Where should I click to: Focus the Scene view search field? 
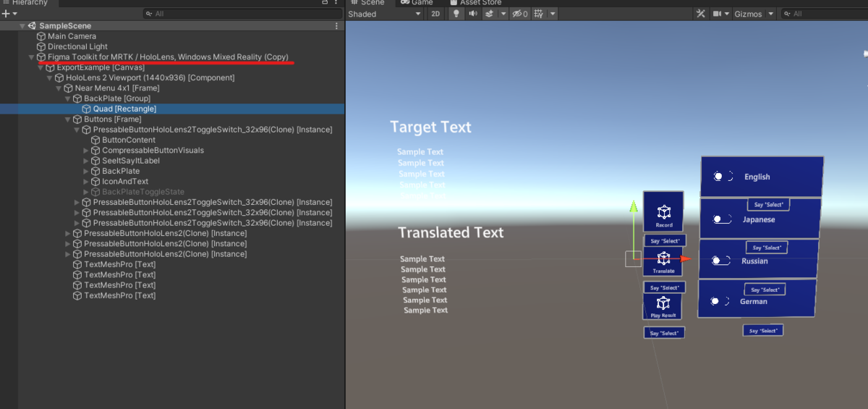pyautogui.click(x=823, y=14)
